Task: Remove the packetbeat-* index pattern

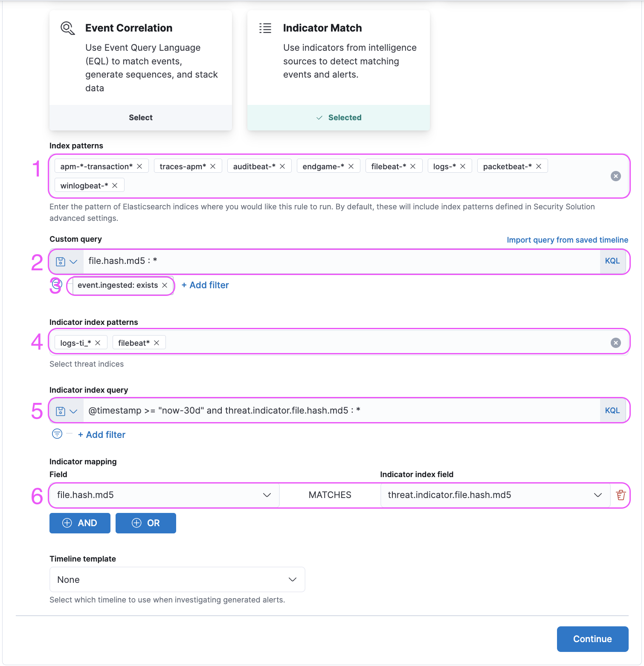Action: [x=539, y=166]
